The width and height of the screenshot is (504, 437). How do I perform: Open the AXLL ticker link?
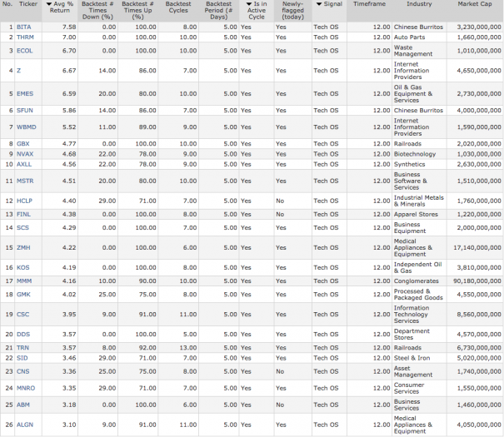(24, 165)
